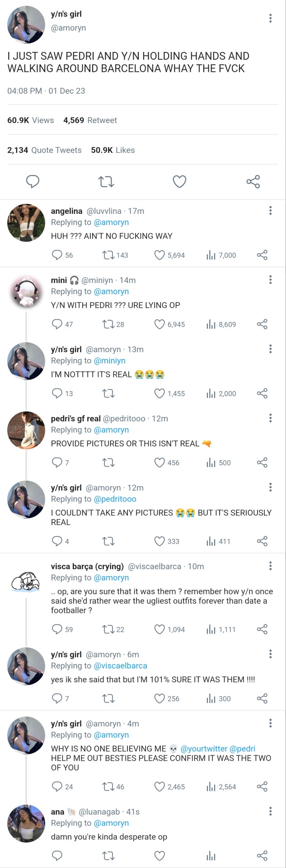
Task: Retweet angelina's reply with 143 retweets
Action: tap(108, 255)
